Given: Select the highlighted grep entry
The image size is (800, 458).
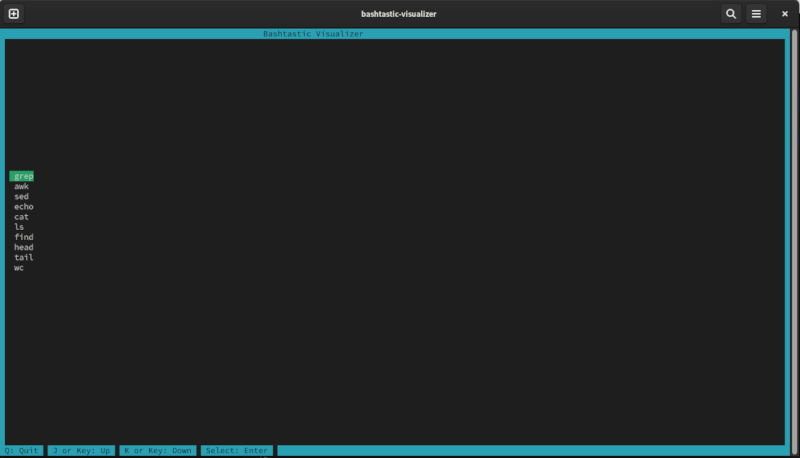Looking at the screenshot, I should coord(21,176).
